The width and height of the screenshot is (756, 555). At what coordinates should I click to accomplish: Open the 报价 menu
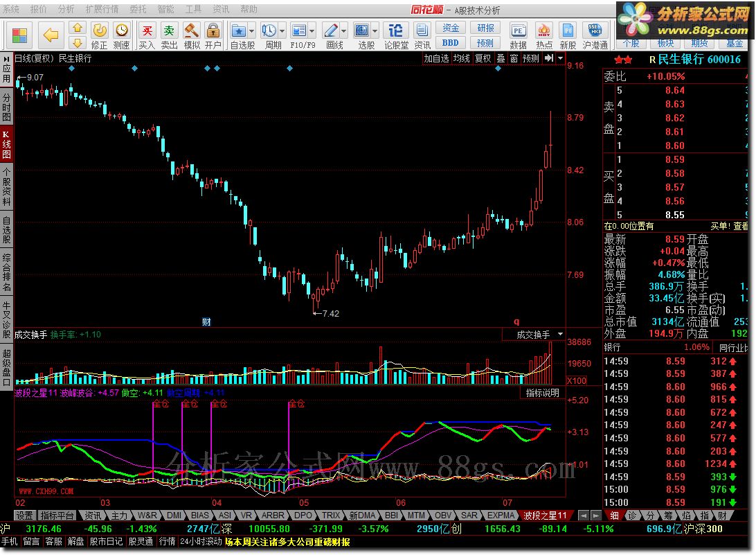[x=39, y=9]
